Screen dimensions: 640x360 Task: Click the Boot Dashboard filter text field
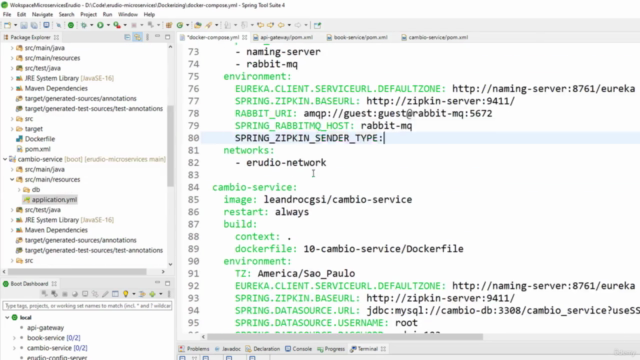tap(87, 306)
